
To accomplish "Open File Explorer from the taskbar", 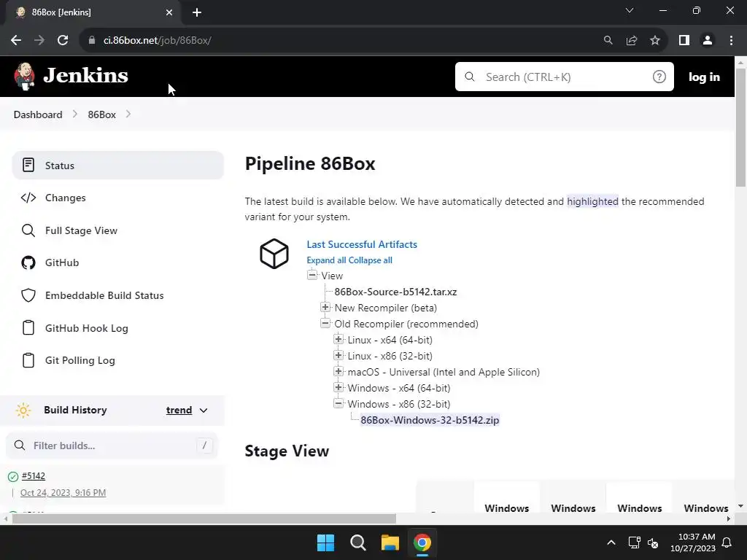I will click(x=390, y=542).
